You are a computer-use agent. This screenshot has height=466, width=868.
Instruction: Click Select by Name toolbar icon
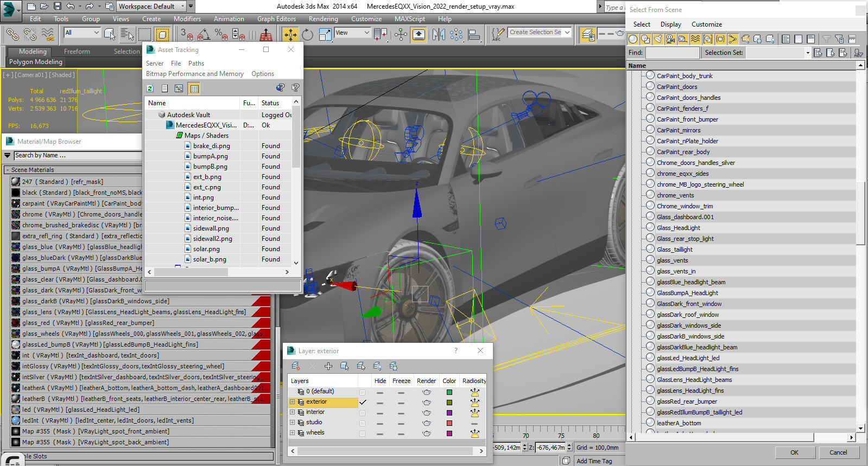(127, 35)
